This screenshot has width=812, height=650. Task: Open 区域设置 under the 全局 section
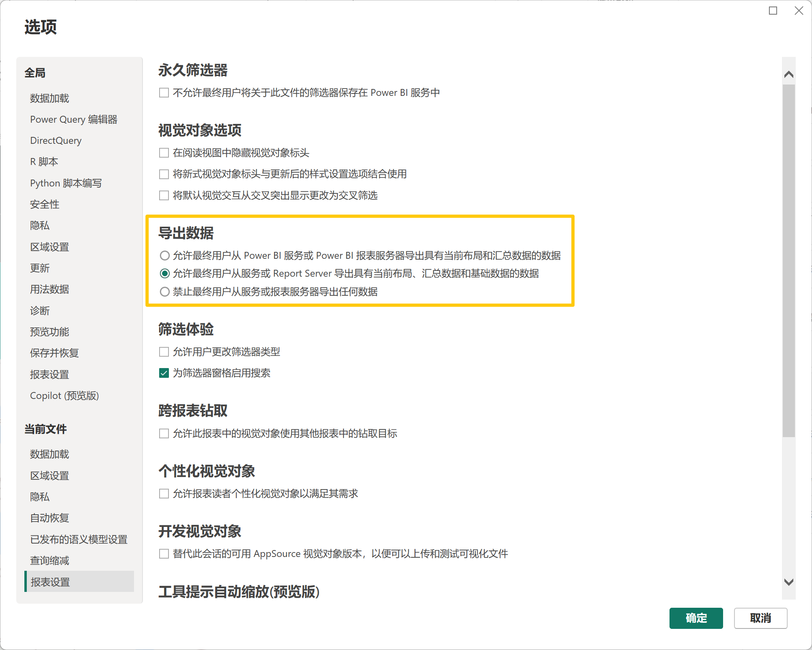tap(50, 247)
